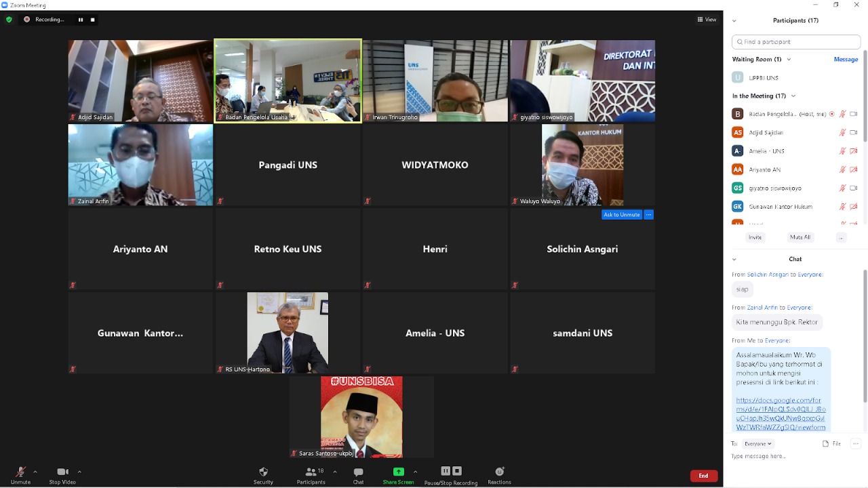868x488 pixels.
Task: Click the green encryption shield icon
Action: point(9,20)
